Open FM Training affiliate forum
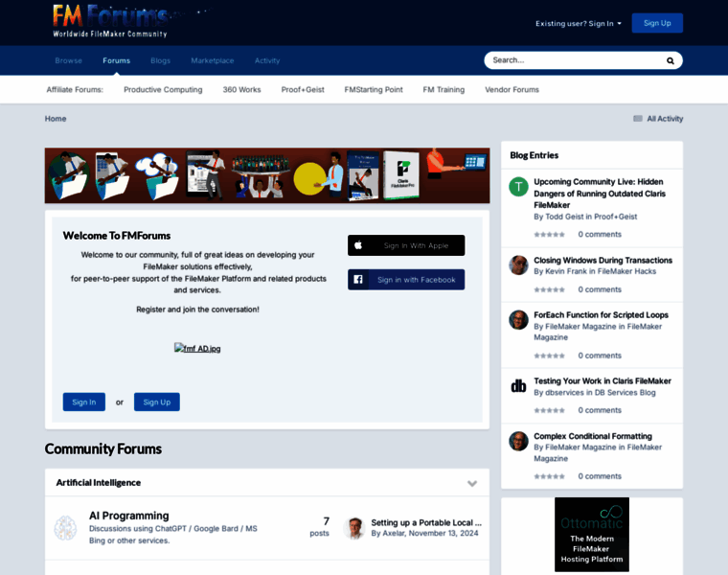Screen dimensions: 728x575 tap(444, 90)
